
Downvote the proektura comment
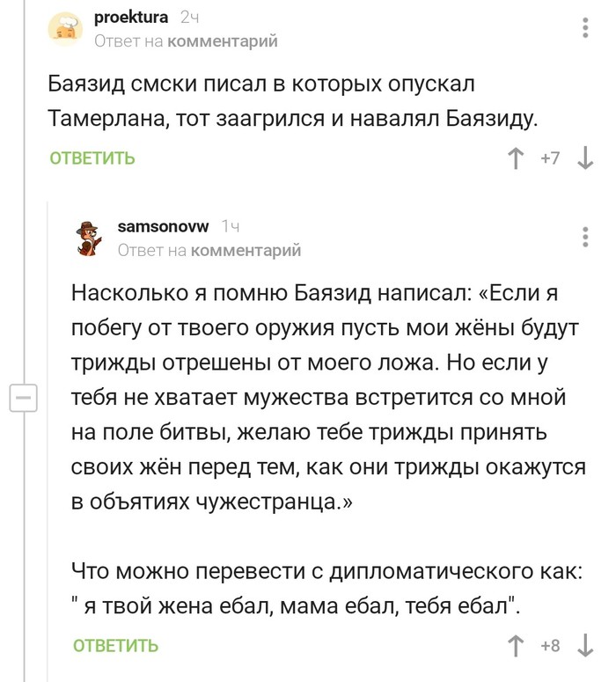(x=584, y=159)
